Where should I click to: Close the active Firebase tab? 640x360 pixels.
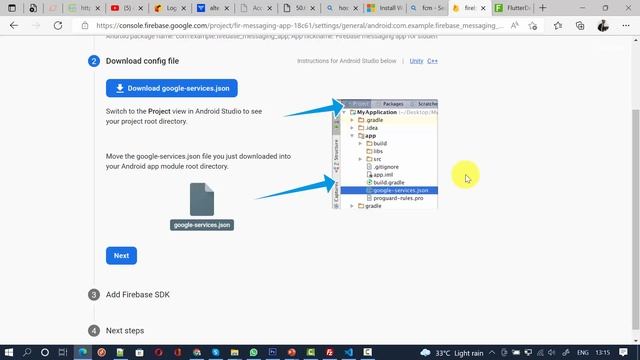pyautogui.click(x=483, y=8)
